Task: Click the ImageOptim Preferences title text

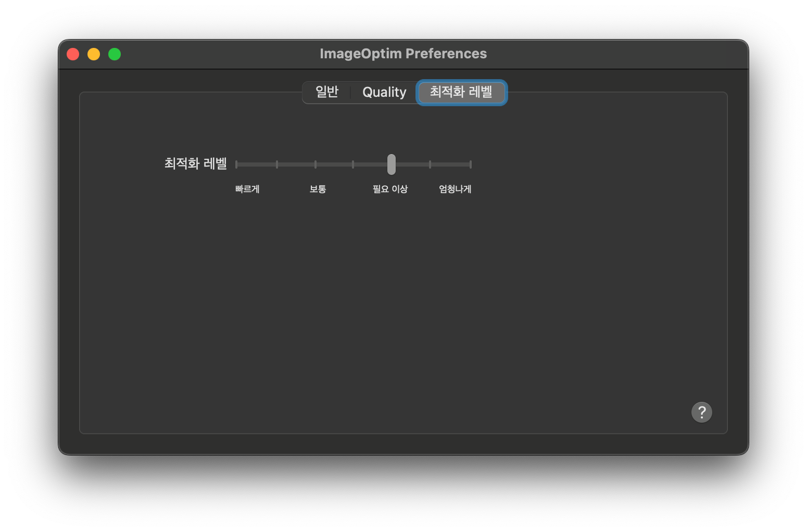Action: pos(403,54)
